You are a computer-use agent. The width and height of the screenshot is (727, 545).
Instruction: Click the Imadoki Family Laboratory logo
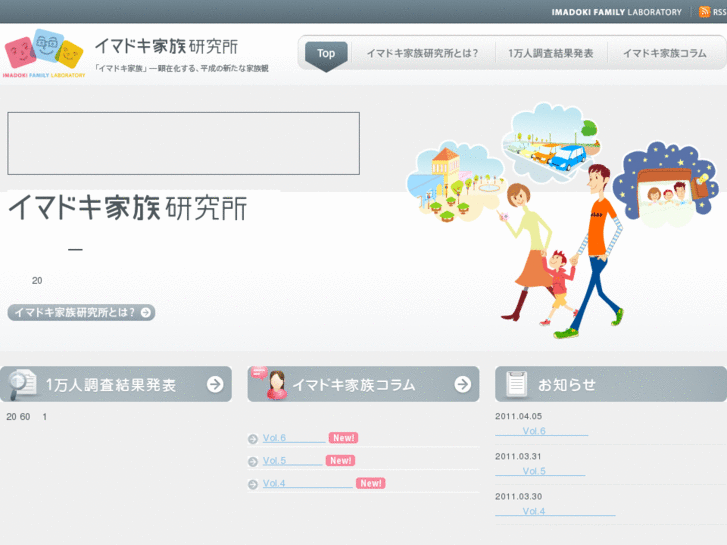pos(45,53)
